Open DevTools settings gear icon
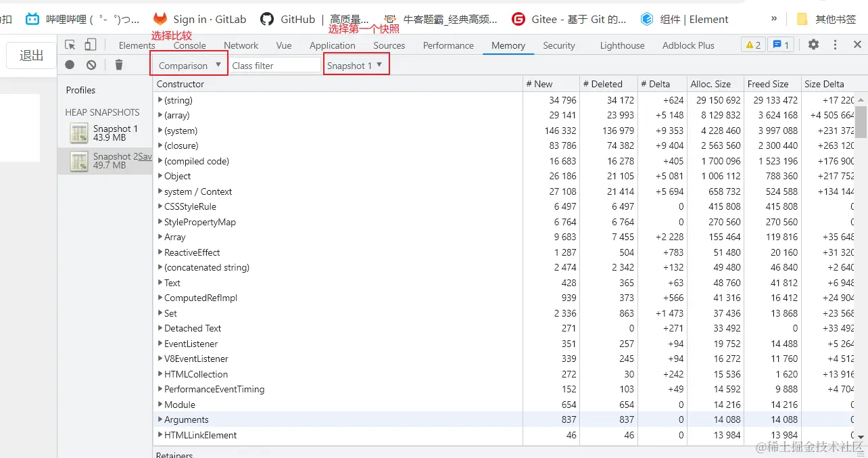The height and width of the screenshot is (458, 868). point(813,45)
